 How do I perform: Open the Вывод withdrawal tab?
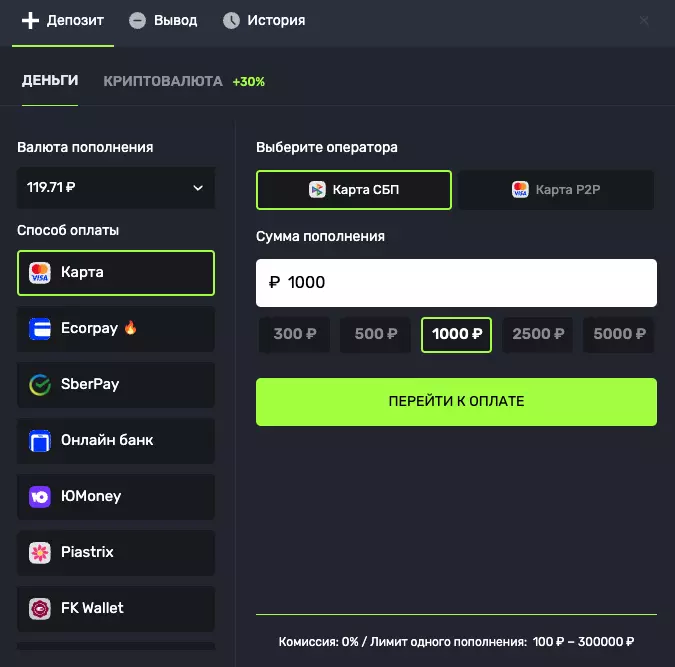(164, 20)
